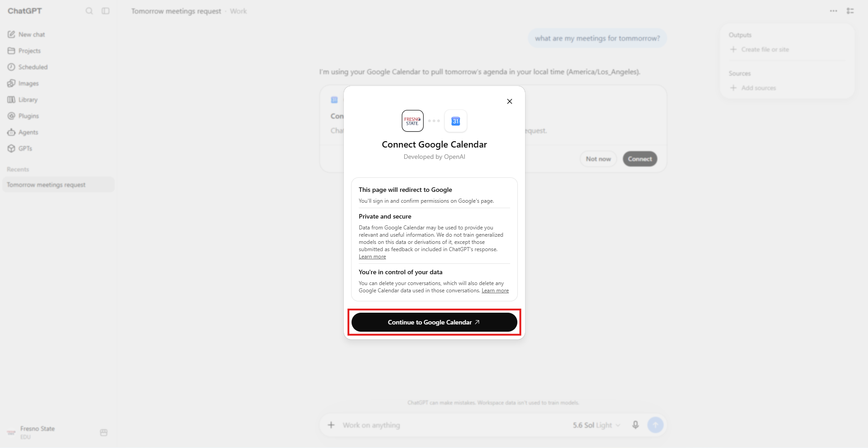Viewport: 868px width, 448px height.
Task: Collapse sidebar with panel toggle icon
Action: (x=106, y=11)
